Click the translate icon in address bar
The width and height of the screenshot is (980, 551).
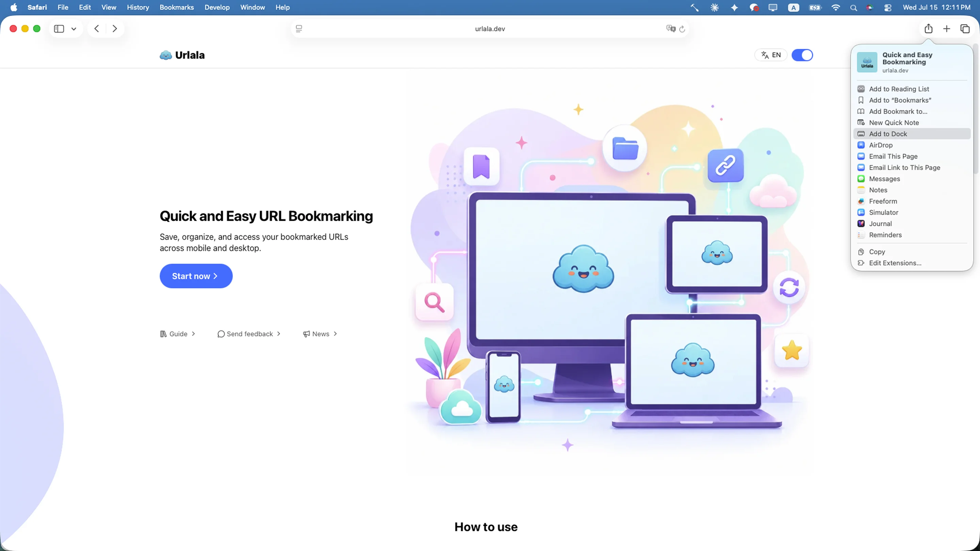point(671,29)
